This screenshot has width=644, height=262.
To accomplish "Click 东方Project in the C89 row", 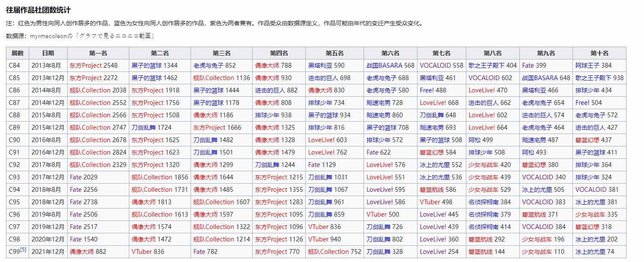I will click(x=209, y=128).
